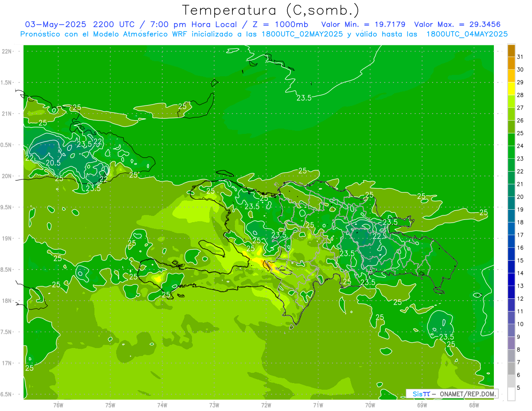Click the '20N' latitude label

[x=7, y=176]
